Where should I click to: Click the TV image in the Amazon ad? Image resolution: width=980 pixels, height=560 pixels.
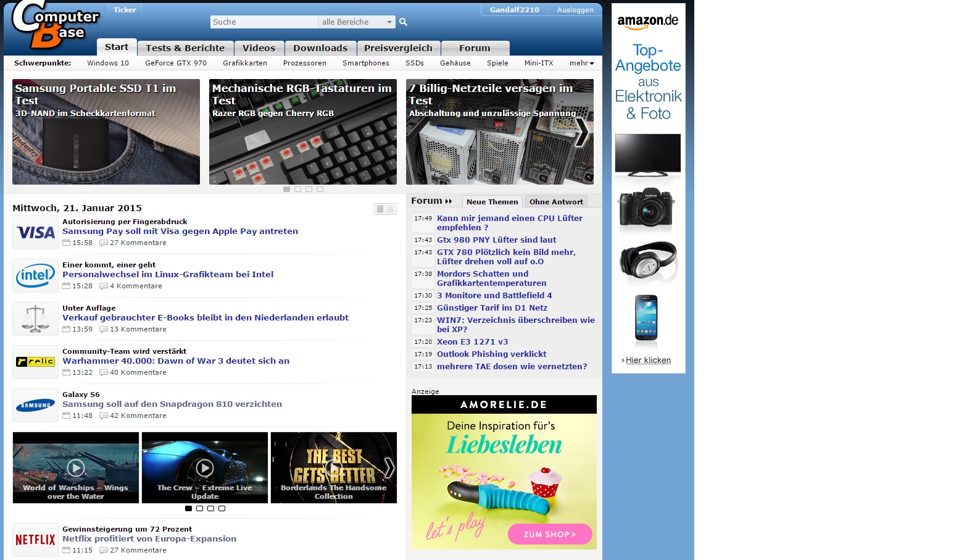[648, 156]
